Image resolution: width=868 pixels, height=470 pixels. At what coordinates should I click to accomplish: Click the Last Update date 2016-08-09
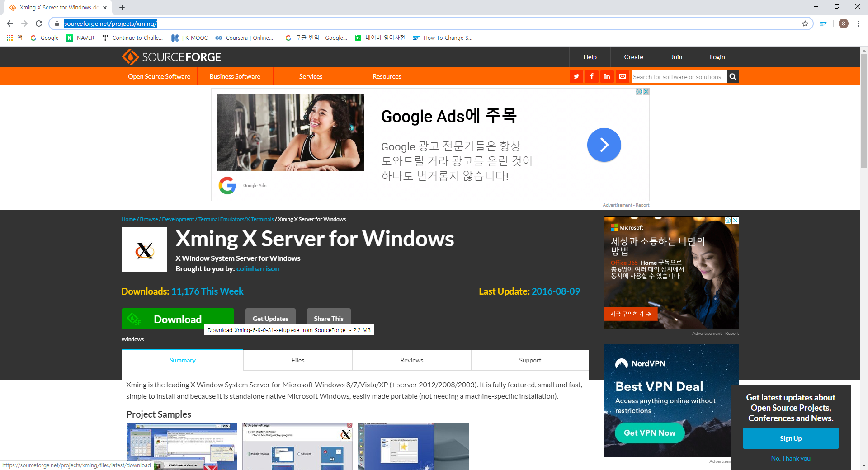556,291
